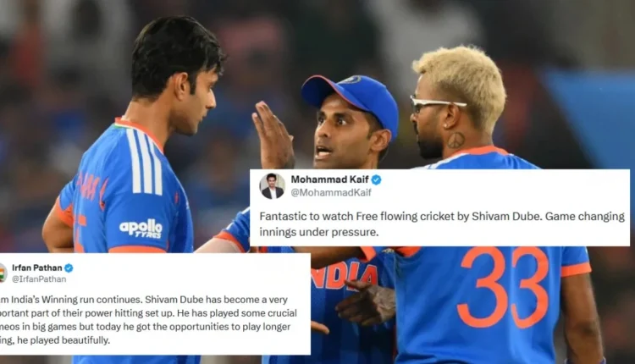Select the tweet text about India's Winning run
The width and height of the screenshot is (635, 364).
[x=149, y=320]
